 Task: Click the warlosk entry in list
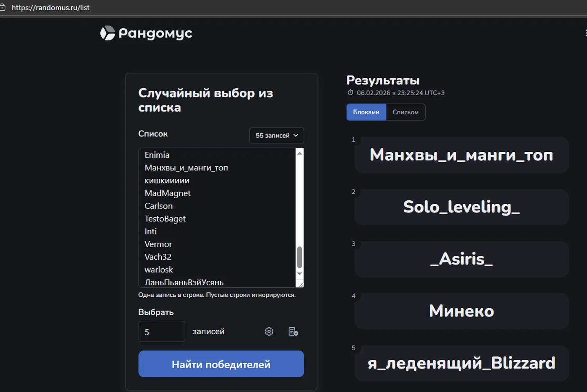tap(159, 270)
